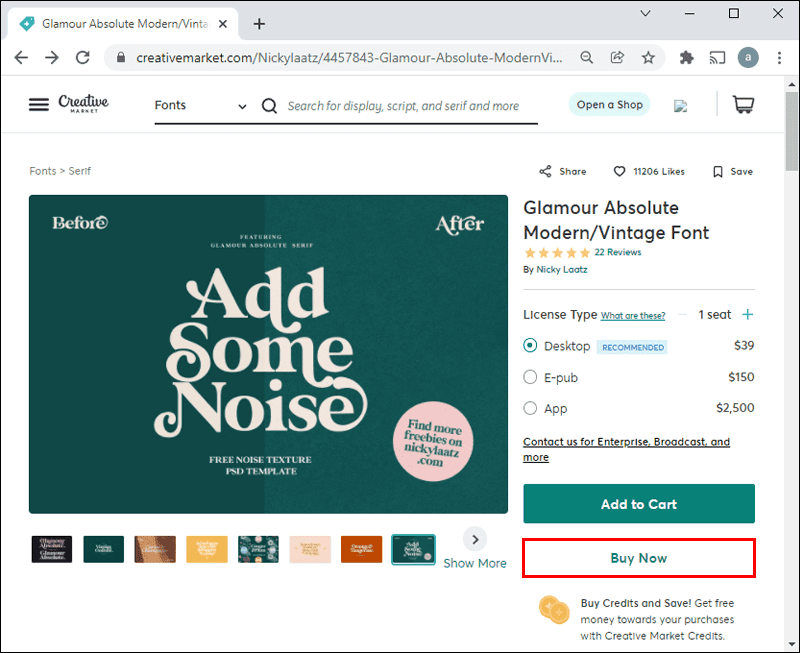Open the hamburger navigation menu
The image size is (800, 653).
39,104
